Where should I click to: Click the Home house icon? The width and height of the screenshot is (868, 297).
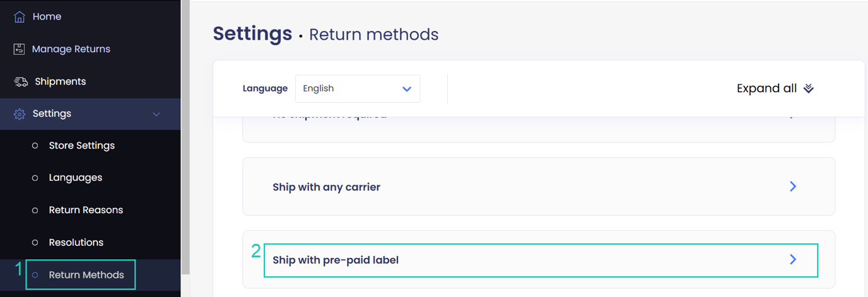(x=20, y=17)
